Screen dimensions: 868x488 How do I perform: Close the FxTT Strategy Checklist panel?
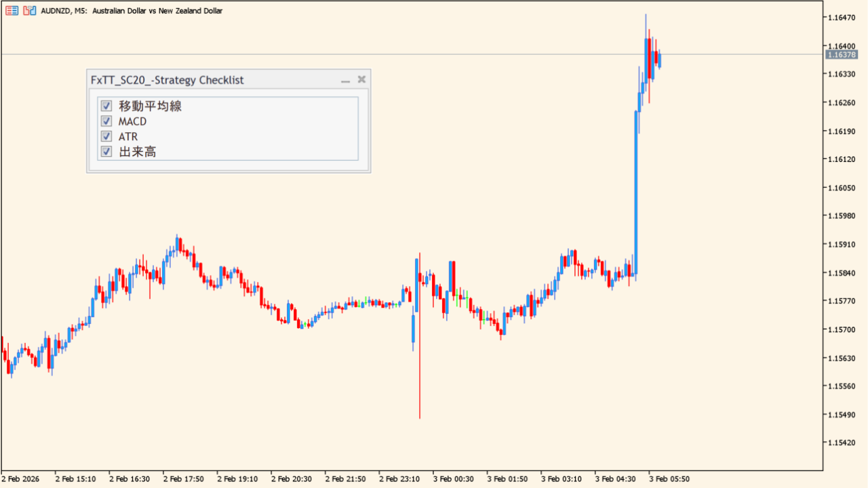pyautogui.click(x=361, y=79)
